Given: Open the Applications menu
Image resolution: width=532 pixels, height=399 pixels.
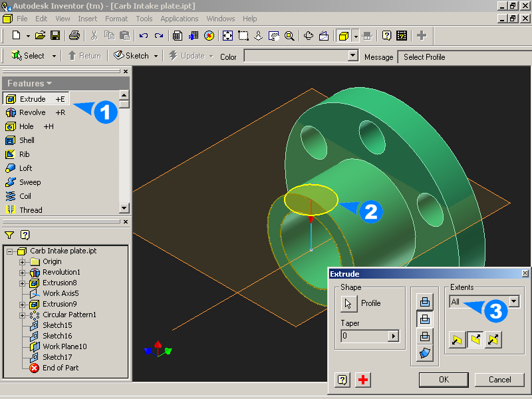Looking at the screenshot, I should pos(180,19).
